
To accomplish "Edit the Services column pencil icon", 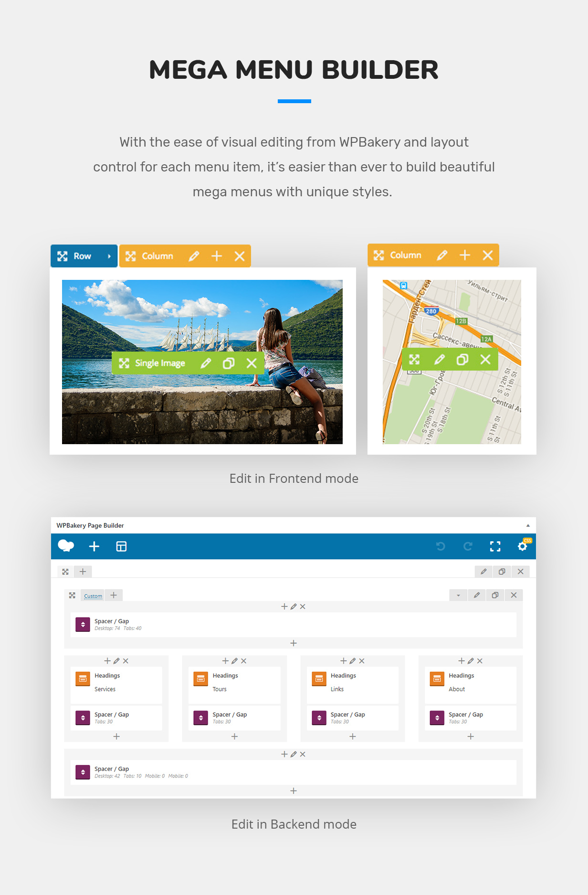I will coord(116,661).
